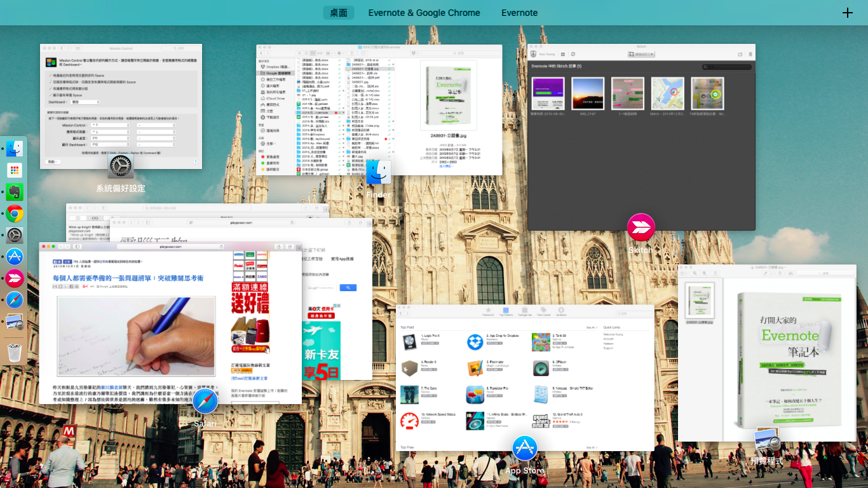Viewport: 868px width, 488px height.
Task: Open the Mission Control keyboard shortcut dropdown
Action: (x=110, y=125)
